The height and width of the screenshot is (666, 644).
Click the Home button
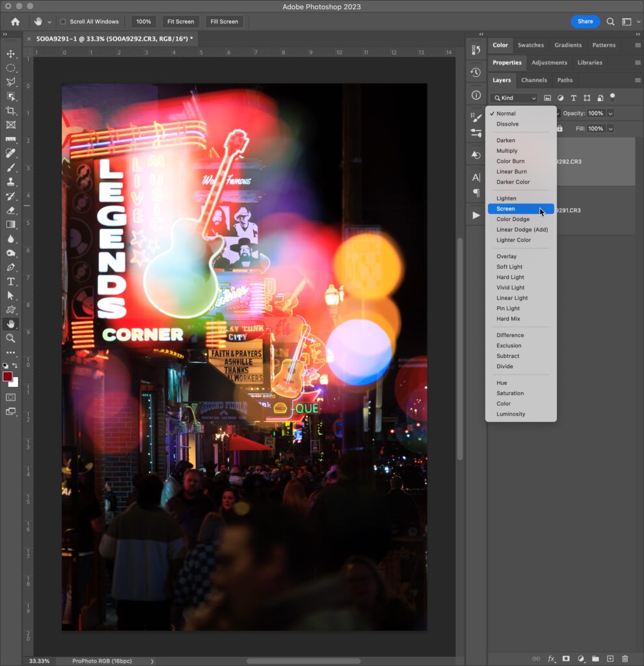click(x=16, y=21)
